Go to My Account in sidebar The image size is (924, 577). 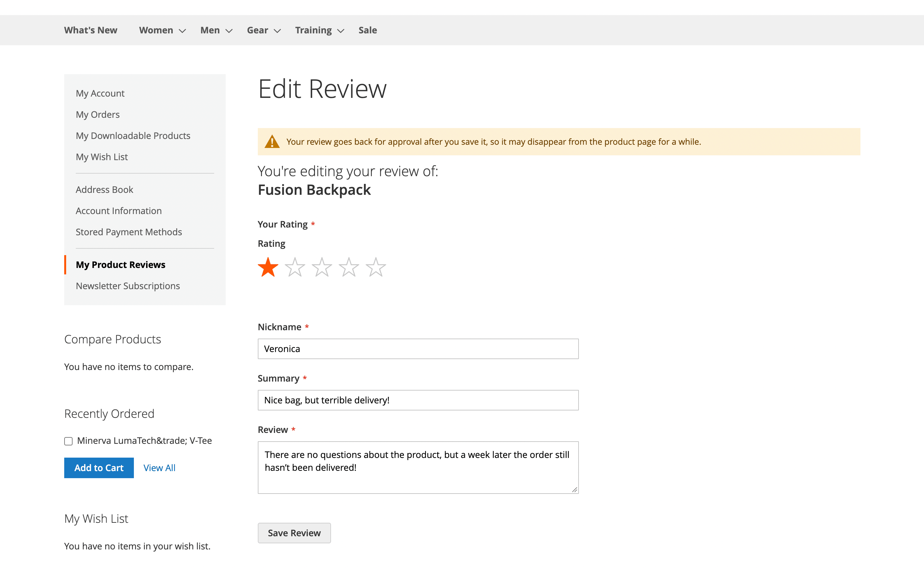pyautogui.click(x=100, y=93)
